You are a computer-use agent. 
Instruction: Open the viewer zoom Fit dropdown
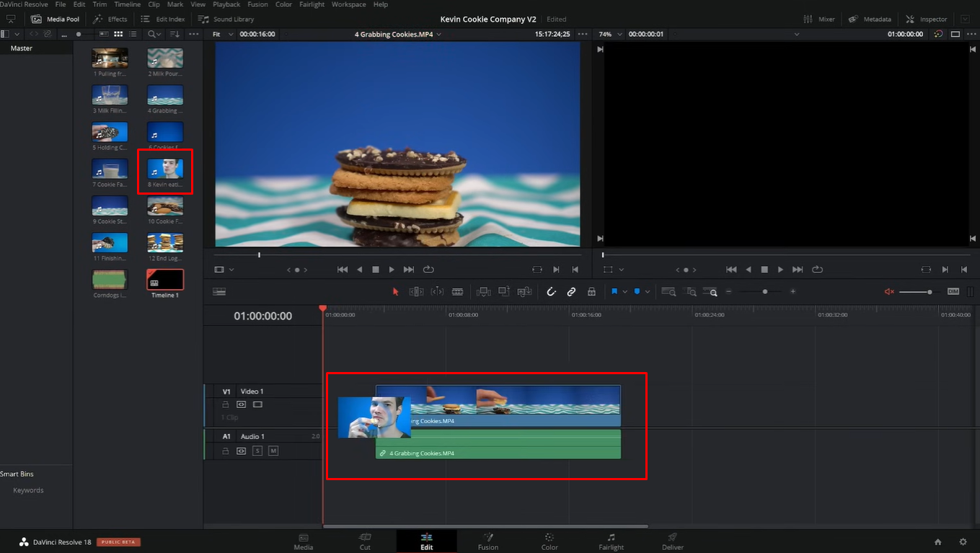click(222, 33)
